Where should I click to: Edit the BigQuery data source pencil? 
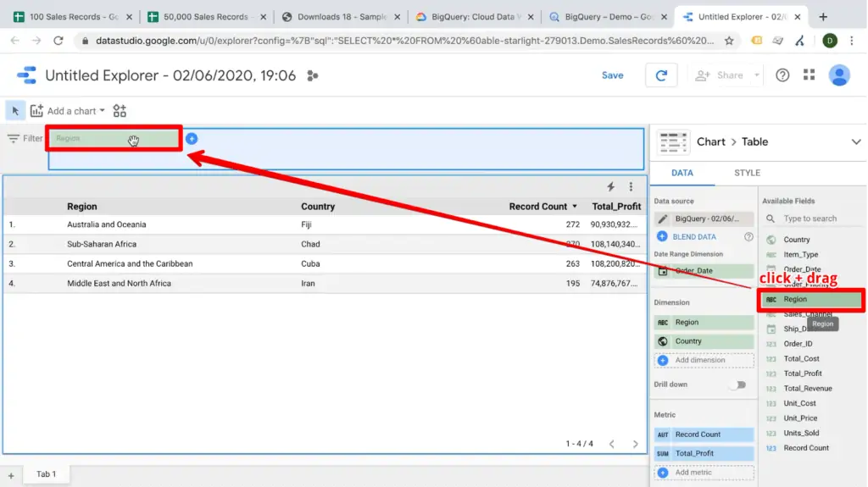662,219
